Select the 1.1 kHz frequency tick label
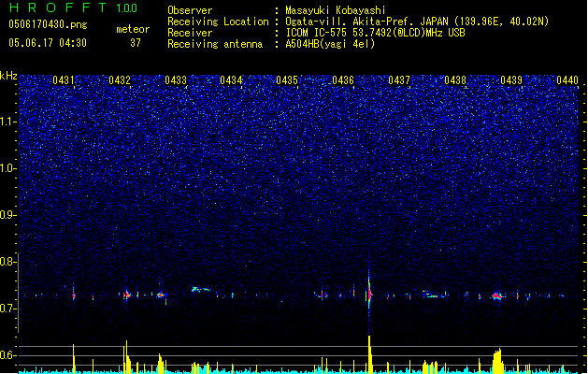Viewport: 588px width, 374px height. pyautogui.click(x=7, y=122)
